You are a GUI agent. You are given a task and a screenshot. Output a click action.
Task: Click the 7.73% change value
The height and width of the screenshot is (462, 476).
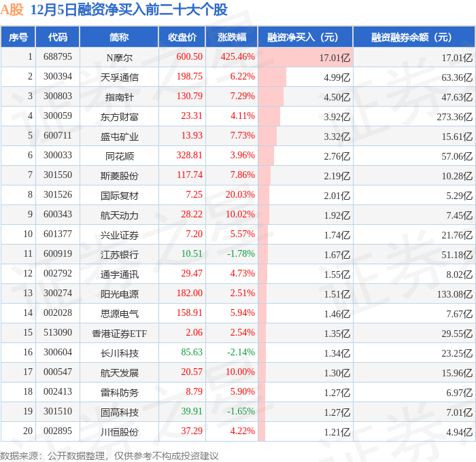pos(242,136)
